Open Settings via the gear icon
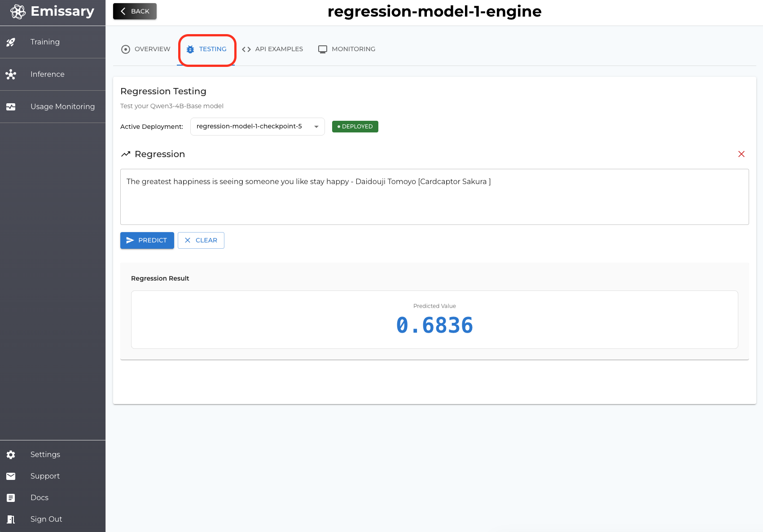Image resolution: width=763 pixels, height=532 pixels. [x=11, y=455]
